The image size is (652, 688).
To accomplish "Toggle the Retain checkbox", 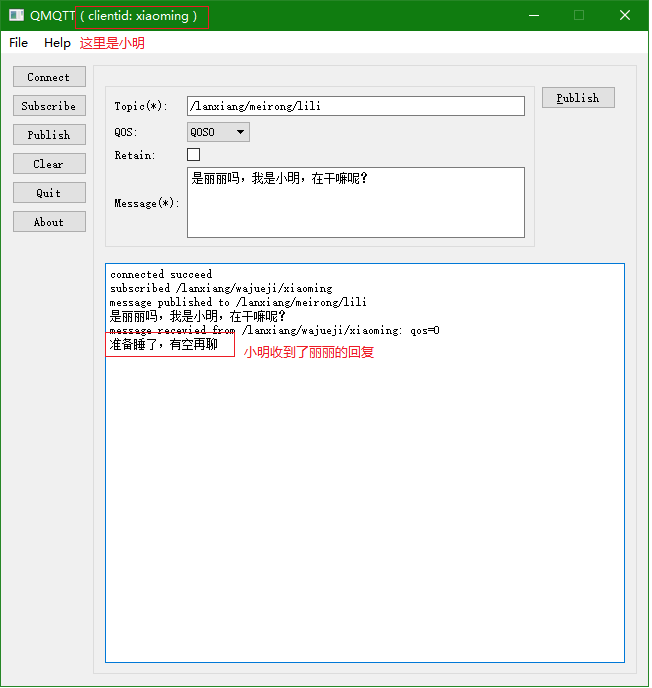I will (x=194, y=155).
